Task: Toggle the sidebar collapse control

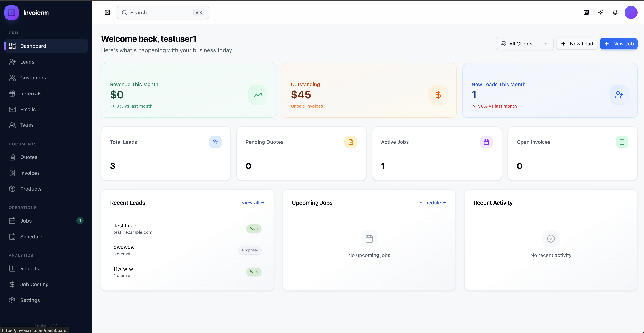Action: click(107, 12)
